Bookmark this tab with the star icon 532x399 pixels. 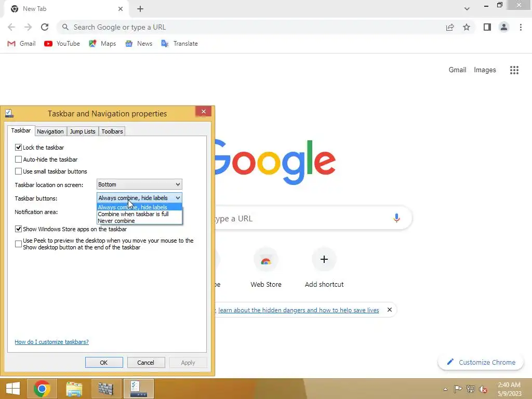tap(467, 27)
